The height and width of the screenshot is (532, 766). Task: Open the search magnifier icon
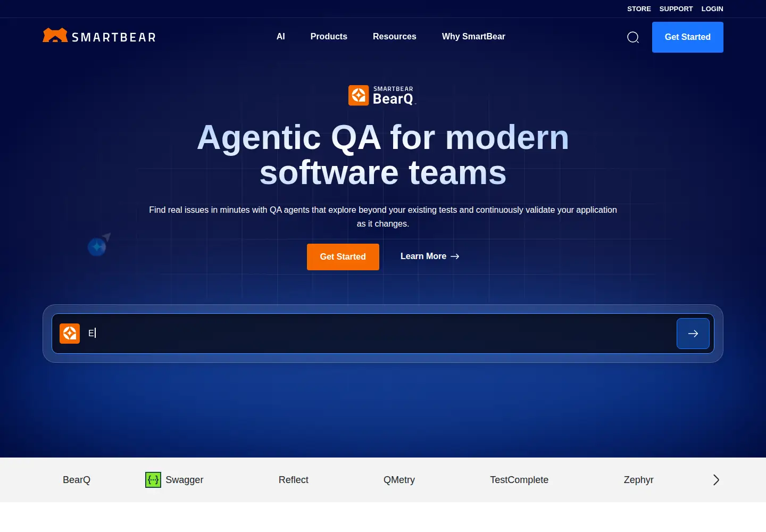(x=633, y=37)
